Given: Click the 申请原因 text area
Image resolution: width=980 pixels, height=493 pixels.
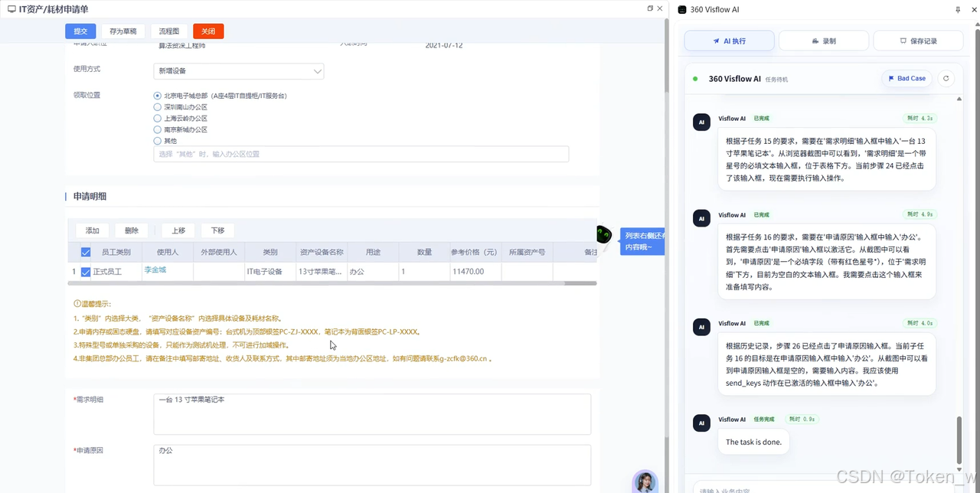Looking at the screenshot, I should pos(372,465).
